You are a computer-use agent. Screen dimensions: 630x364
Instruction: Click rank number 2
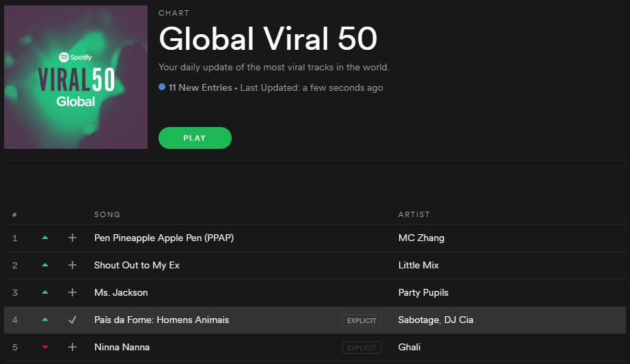pyautogui.click(x=15, y=265)
